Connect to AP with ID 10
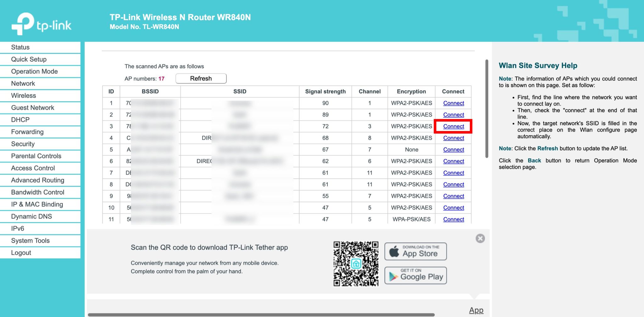This screenshot has width=644, height=317. (x=453, y=208)
